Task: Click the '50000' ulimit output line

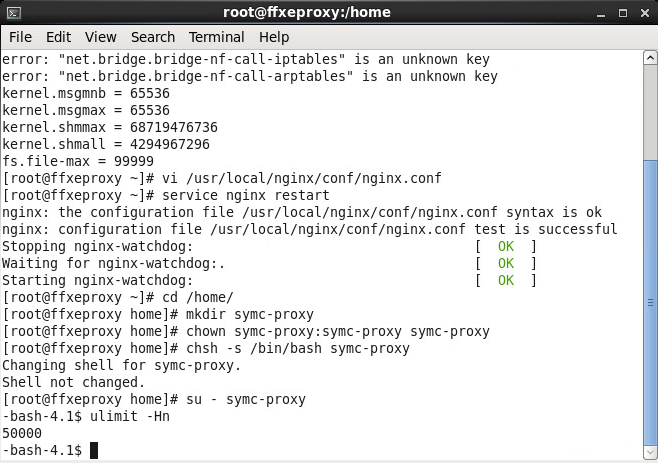Action: [x=22, y=434]
